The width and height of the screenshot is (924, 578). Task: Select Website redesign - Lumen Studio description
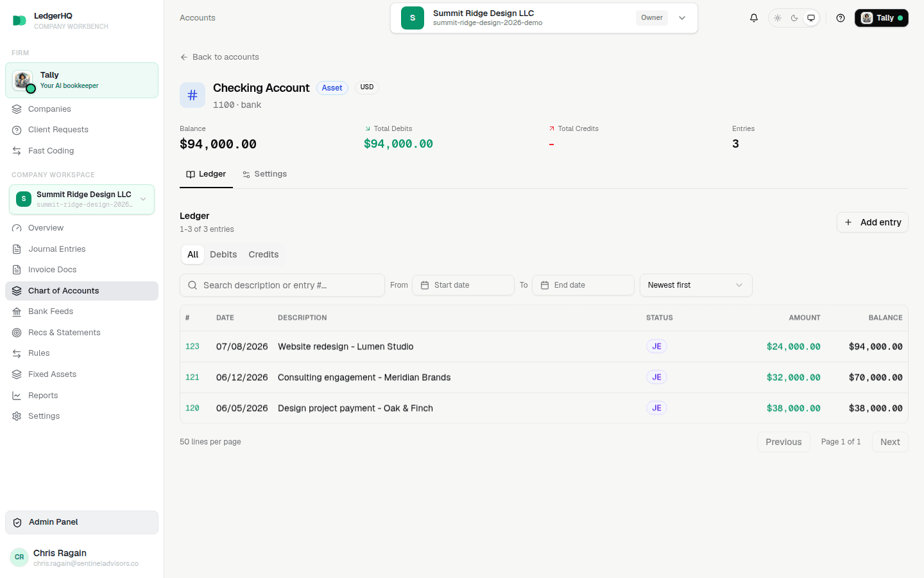point(345,346)
